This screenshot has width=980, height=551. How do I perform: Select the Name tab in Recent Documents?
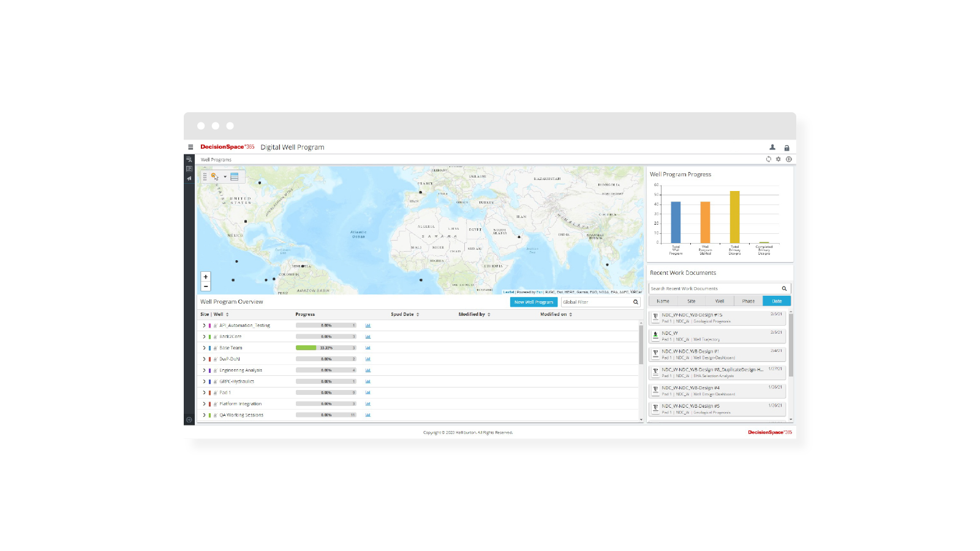663,301
